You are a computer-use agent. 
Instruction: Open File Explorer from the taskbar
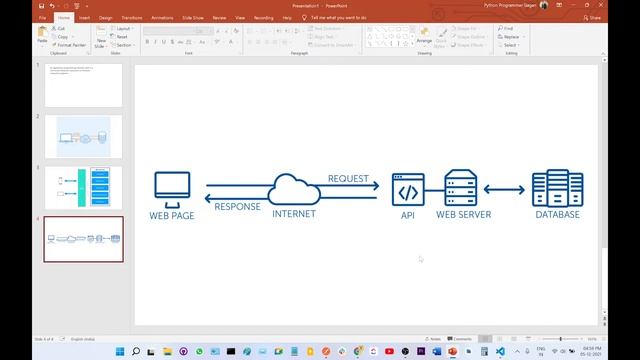[167, 351]
